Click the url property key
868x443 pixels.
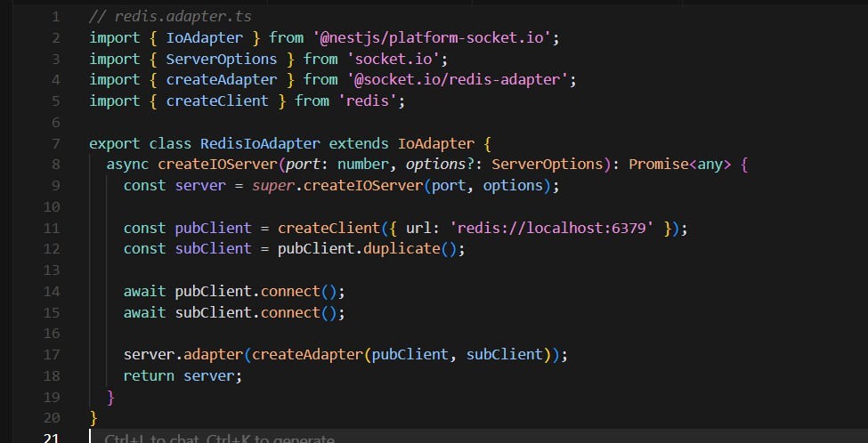click(x=418, y=229)
